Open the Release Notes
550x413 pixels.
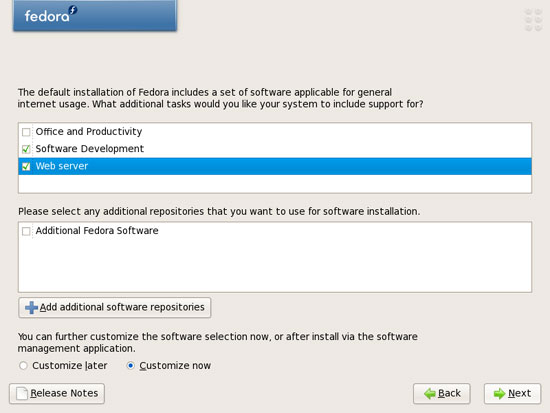[x=57, y=394]
